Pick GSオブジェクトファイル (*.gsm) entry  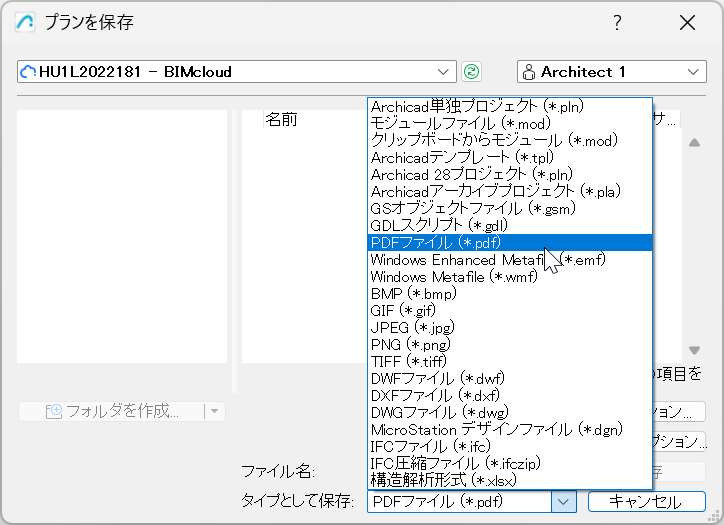point(510,209)
